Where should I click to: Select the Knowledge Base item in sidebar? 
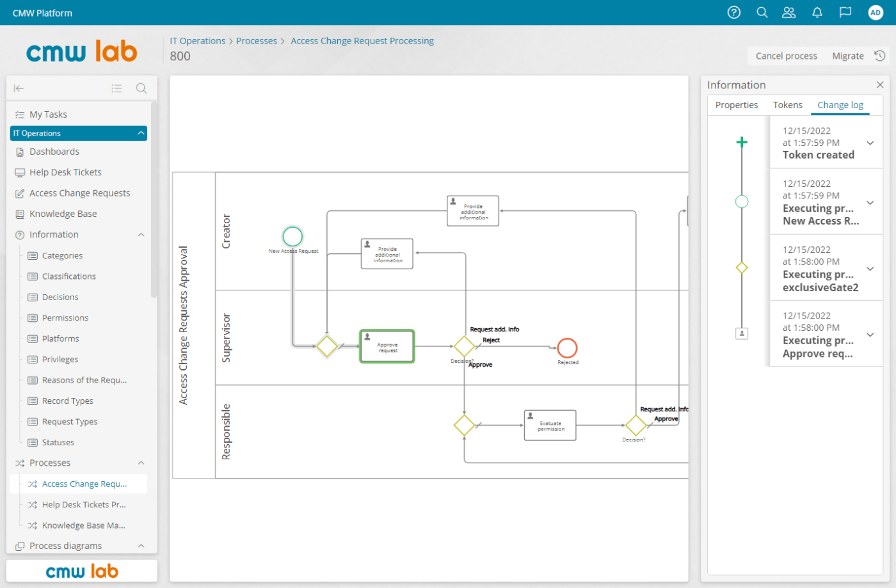pyautogui.click(x=63, y=213)
